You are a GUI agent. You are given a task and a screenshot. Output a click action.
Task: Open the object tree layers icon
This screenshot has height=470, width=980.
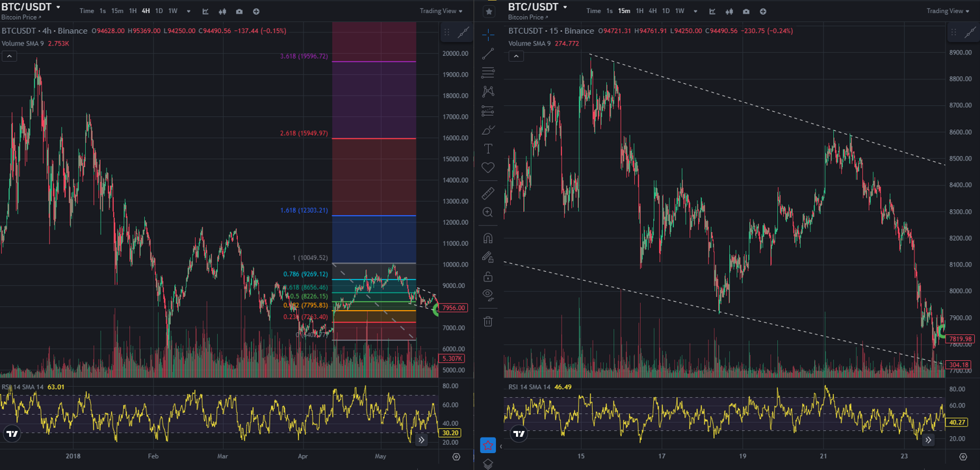point(488,463)
